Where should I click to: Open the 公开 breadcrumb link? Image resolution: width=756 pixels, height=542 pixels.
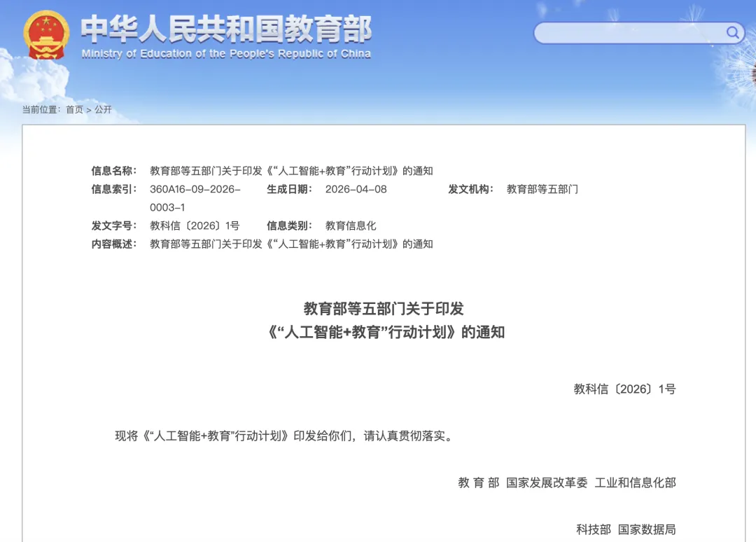click(103, 110)
